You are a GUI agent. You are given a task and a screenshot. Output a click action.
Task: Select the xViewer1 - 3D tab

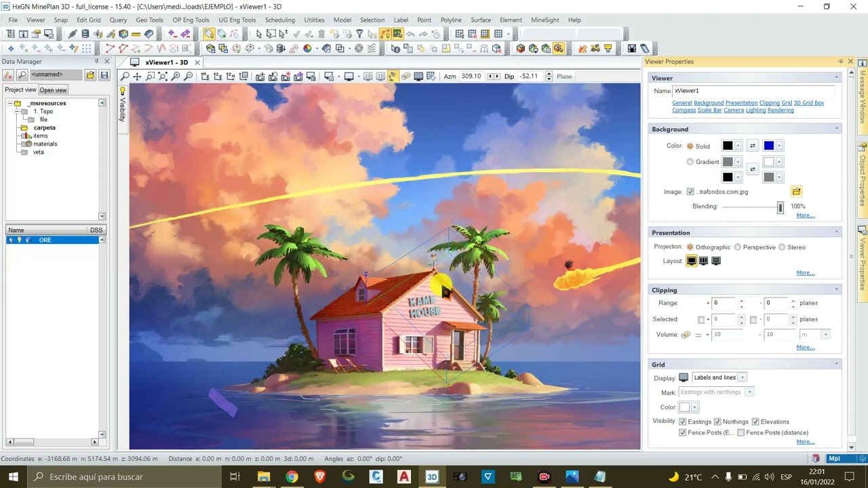[165, 62]
